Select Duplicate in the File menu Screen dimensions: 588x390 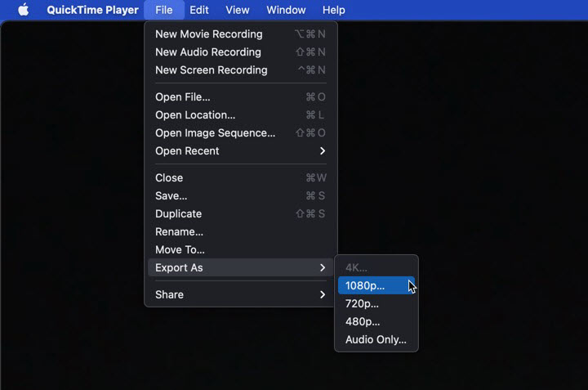(x=241, y=214)
